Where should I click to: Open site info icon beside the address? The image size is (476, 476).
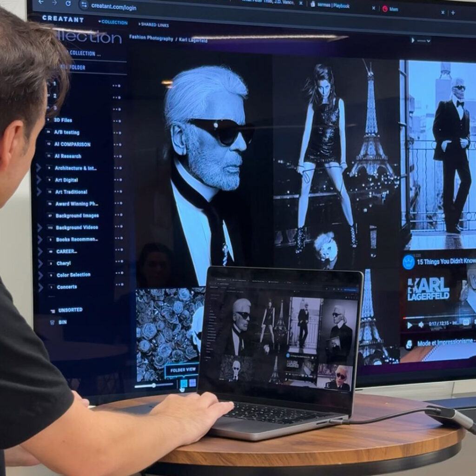tap(84, 5)
